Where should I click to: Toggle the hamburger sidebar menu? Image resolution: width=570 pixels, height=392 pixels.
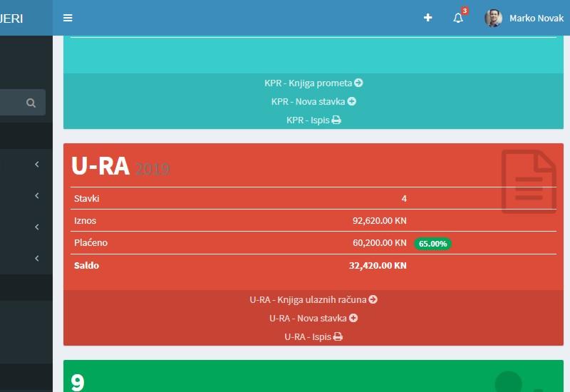68,18
